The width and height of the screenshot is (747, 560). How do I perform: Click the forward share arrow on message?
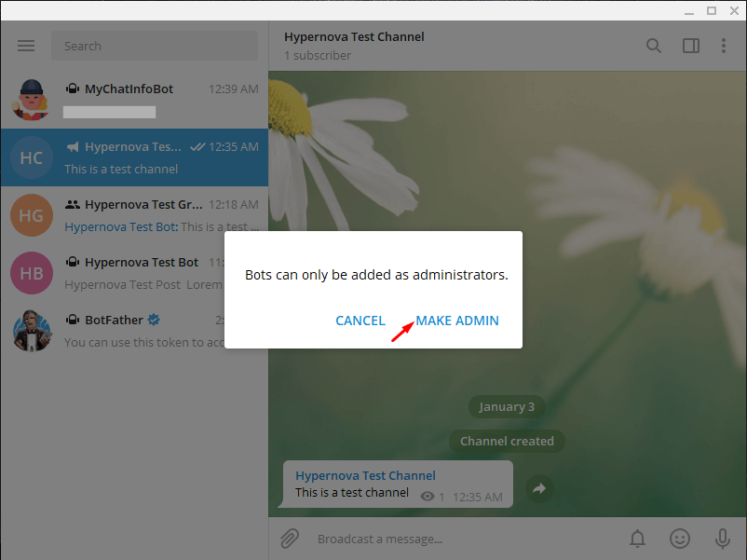pyautogui.click(x=538, y=487)
